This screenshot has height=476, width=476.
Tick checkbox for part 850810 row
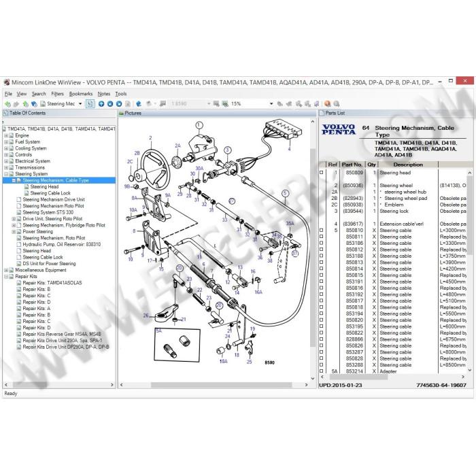click(x=321, y=231)
